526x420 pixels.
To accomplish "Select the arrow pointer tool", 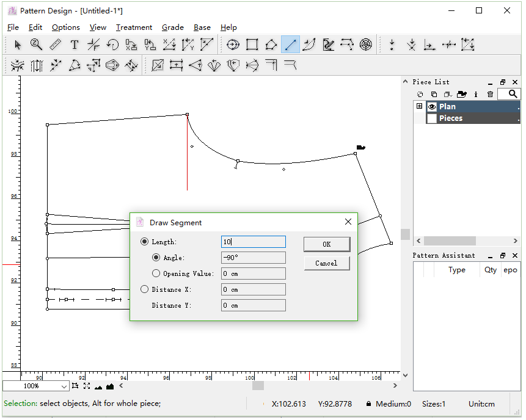I will click(x=18, y=45).
